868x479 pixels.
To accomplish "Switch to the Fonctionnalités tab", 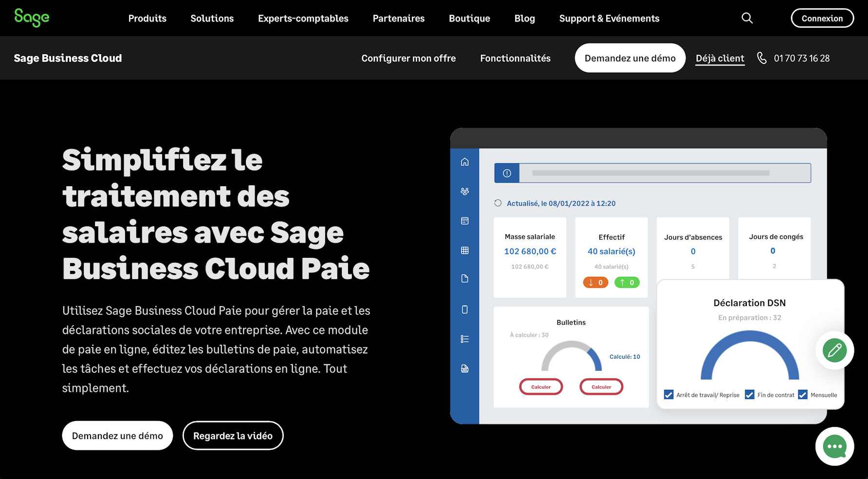I will tap(515, 58).
